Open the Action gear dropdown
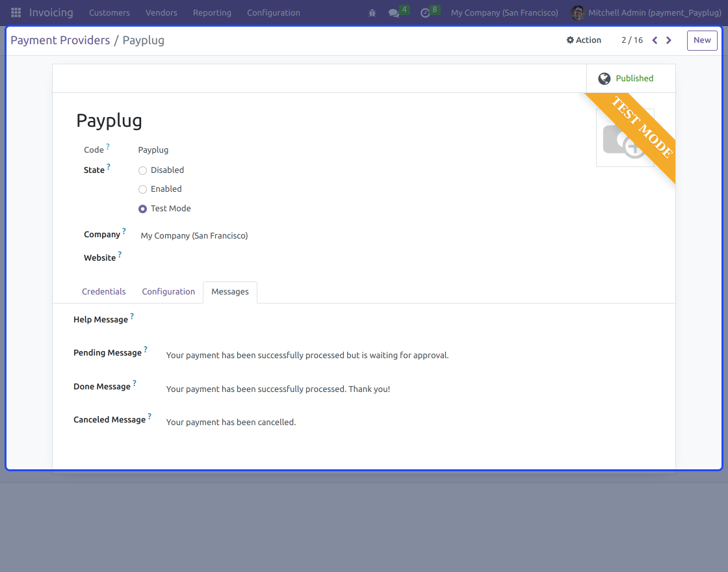 [584, 40]
